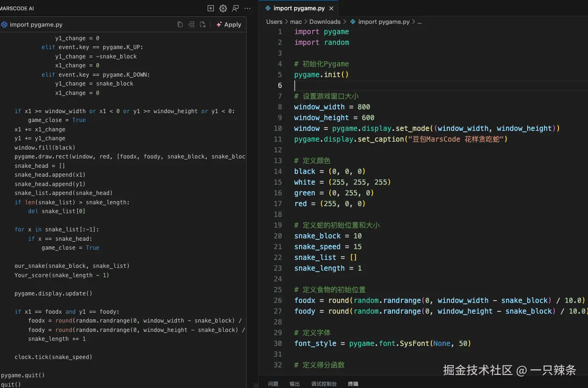This screenshot has width=588, height=388.
Task: Click the insert into new file icon
Action: (203, 25)
